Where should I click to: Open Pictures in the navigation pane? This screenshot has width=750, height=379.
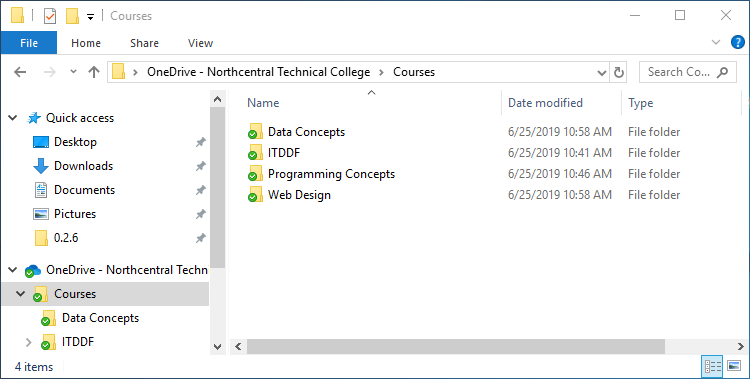point(75,213)
